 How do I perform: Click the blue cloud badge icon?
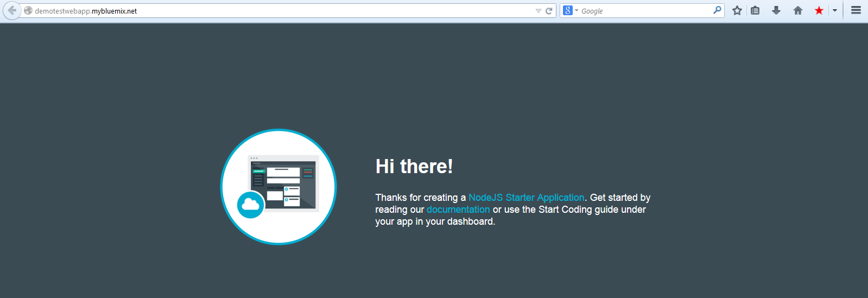pos(251,205)
